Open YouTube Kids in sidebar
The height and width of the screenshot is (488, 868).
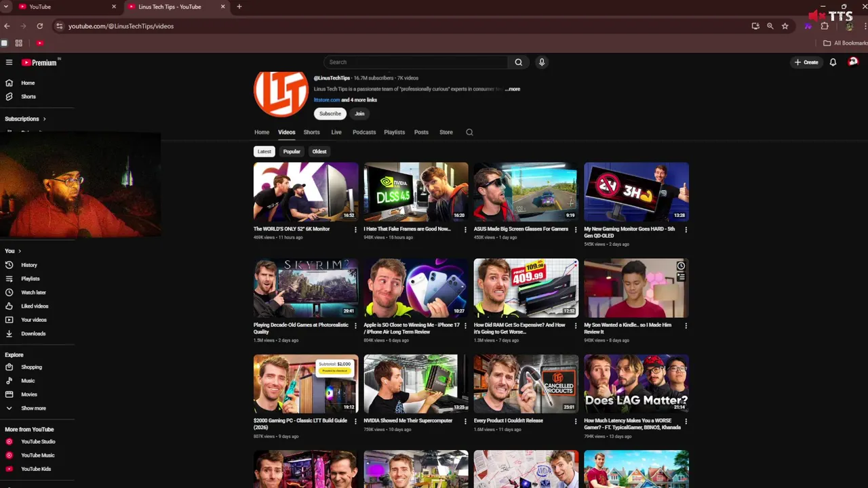tap(36, 469)
